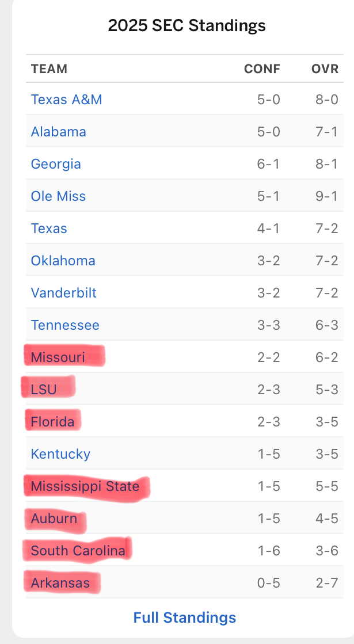
Task: Go to the Ole Miss team page
Action: pos(58,196)
